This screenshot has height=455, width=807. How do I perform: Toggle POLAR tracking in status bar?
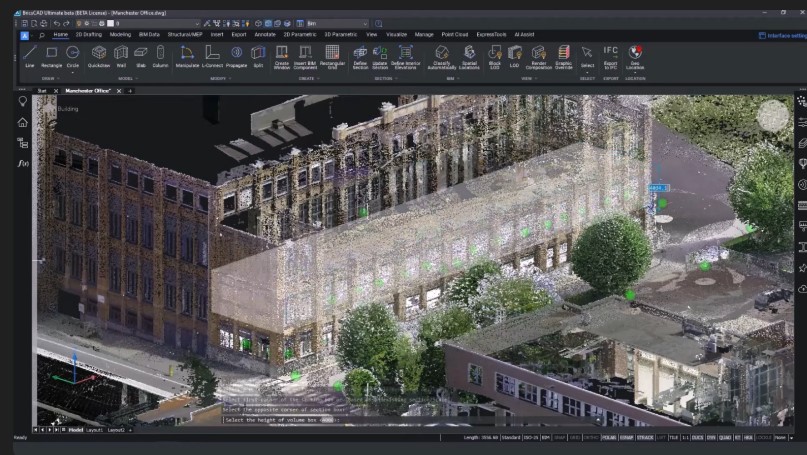pos(606,437)
